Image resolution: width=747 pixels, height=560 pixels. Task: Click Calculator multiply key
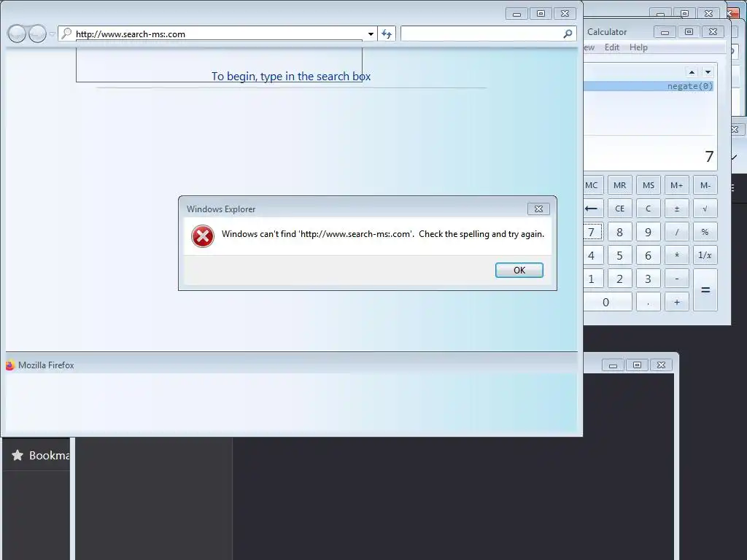[x=676, y=255]
